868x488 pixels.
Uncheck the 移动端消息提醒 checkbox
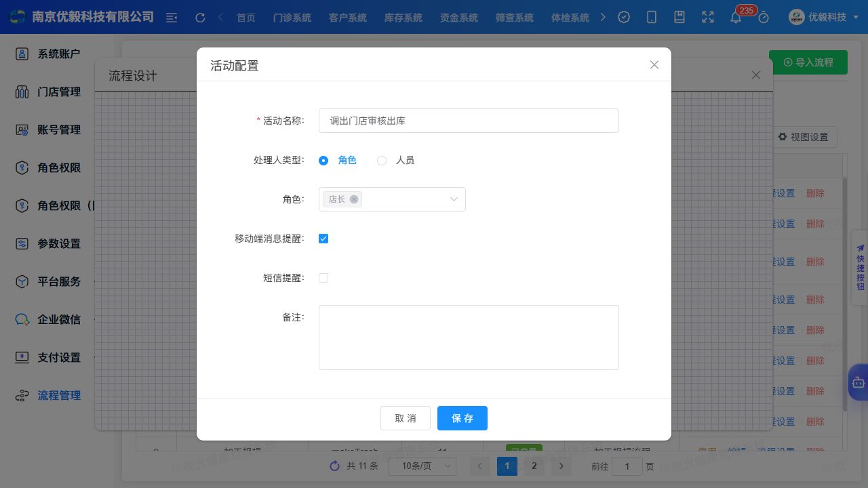323,239
